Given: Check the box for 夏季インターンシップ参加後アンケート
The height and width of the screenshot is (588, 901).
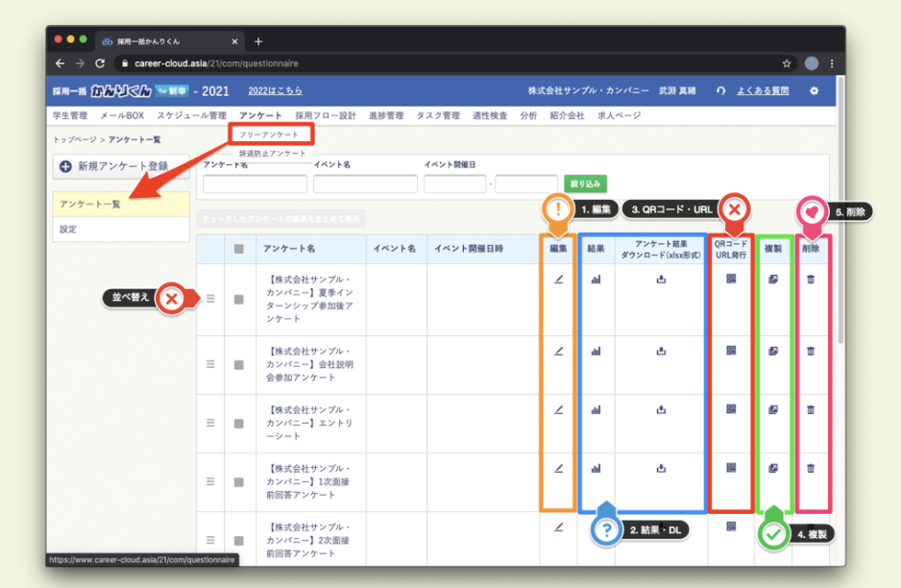Looking at the screenshot, I should [x=238, y=299].
